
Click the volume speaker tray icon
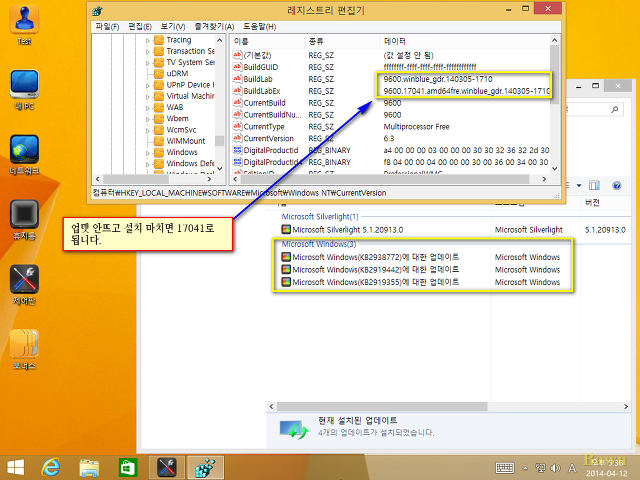click(x=555, y=468)
